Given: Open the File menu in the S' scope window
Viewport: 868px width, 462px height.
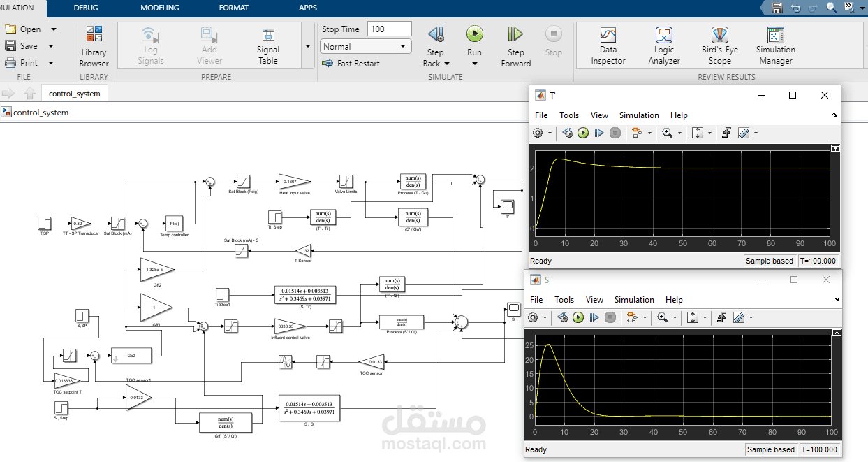Looking at the screenshot, I should [x=536, y=300].
